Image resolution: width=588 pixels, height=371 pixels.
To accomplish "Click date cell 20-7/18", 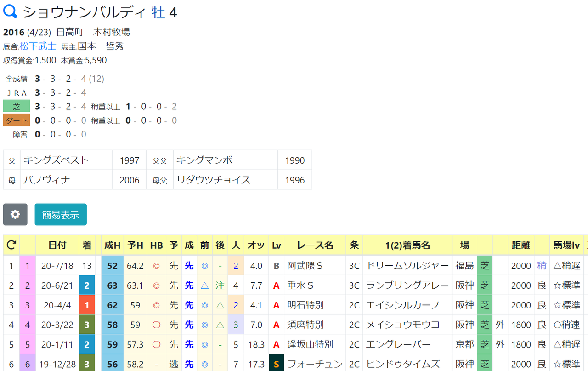I will point(57,266).
